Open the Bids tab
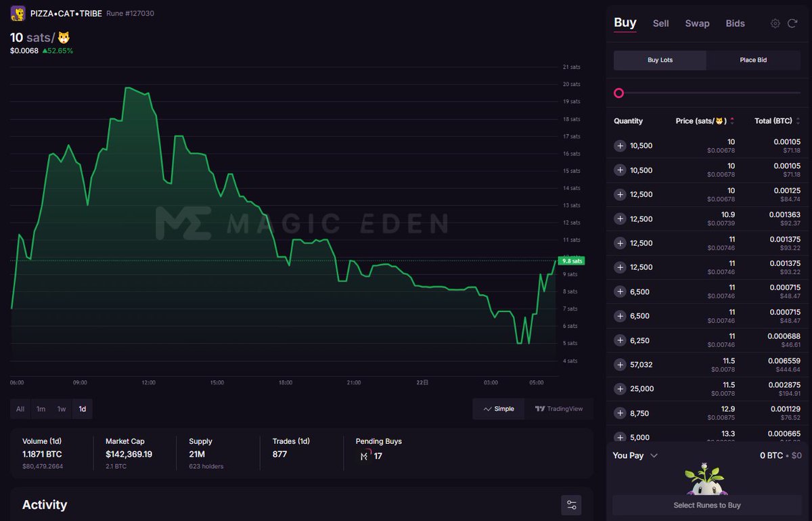 735,24
